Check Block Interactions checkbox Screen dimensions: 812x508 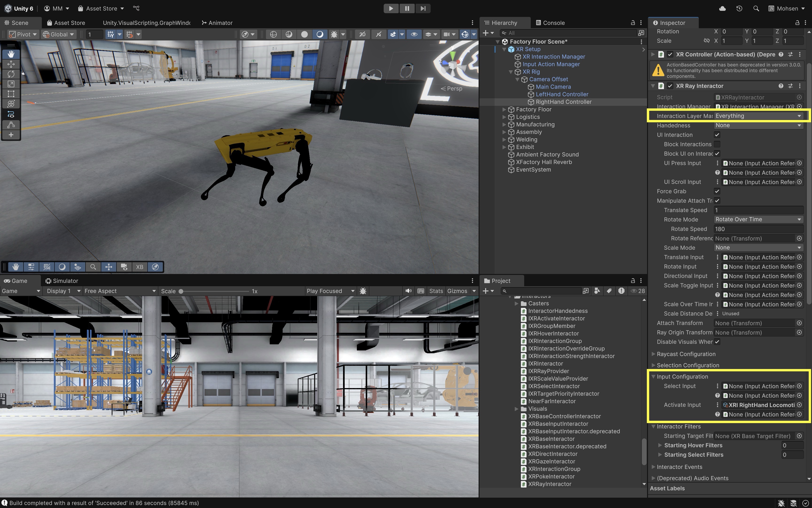717,144
